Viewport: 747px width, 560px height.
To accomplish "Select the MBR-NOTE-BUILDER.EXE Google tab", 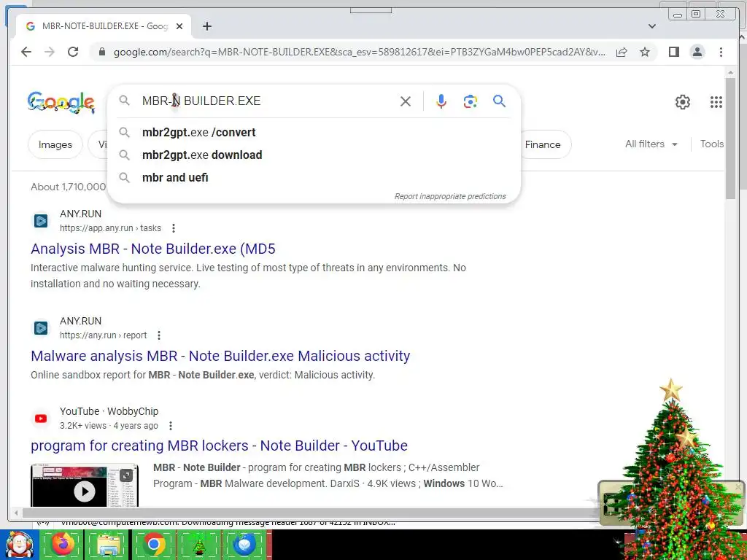I will point(104,26).
